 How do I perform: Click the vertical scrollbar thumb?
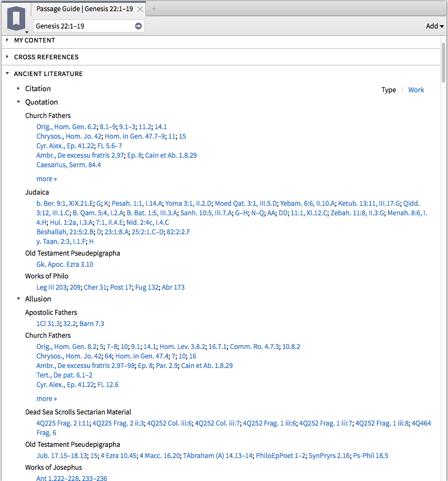pos(444,62)
